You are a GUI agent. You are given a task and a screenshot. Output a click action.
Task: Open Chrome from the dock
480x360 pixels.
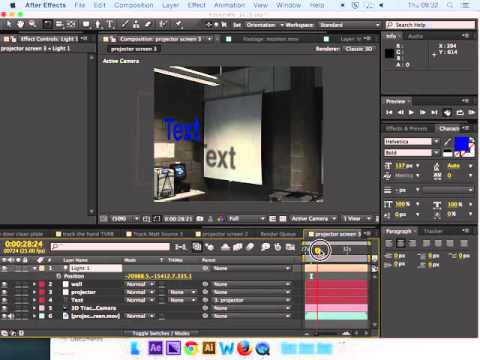[x=191, y=348]
